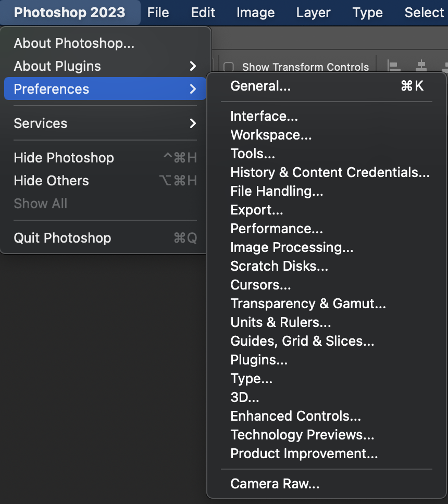
Task: Choose Hide Photoshop
Action: pyautogui.click(x=105, y=157)
